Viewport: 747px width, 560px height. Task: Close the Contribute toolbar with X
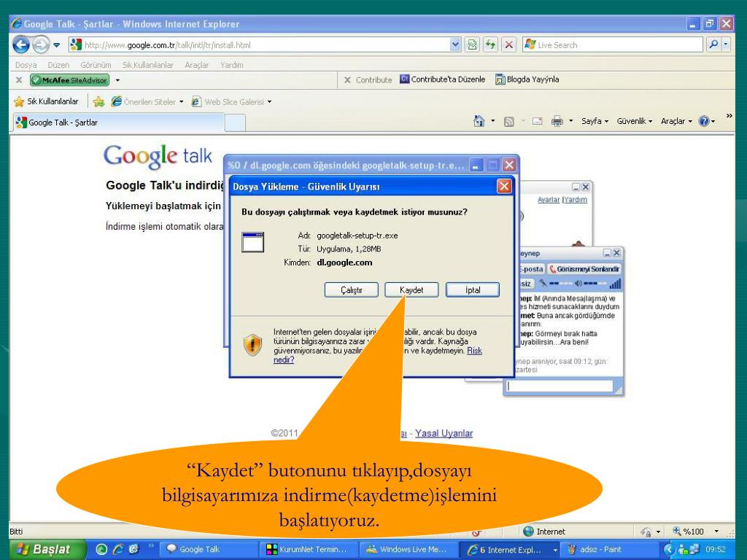(x=347, y=80)
